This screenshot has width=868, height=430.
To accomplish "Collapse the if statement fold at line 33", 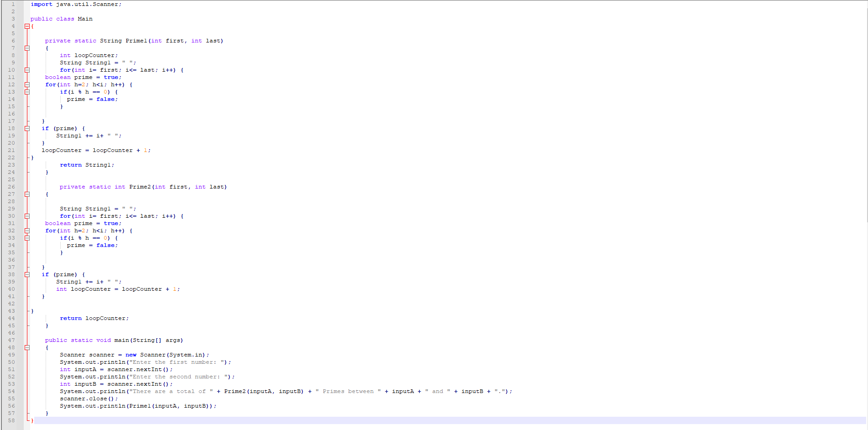I will coord(27,238).
